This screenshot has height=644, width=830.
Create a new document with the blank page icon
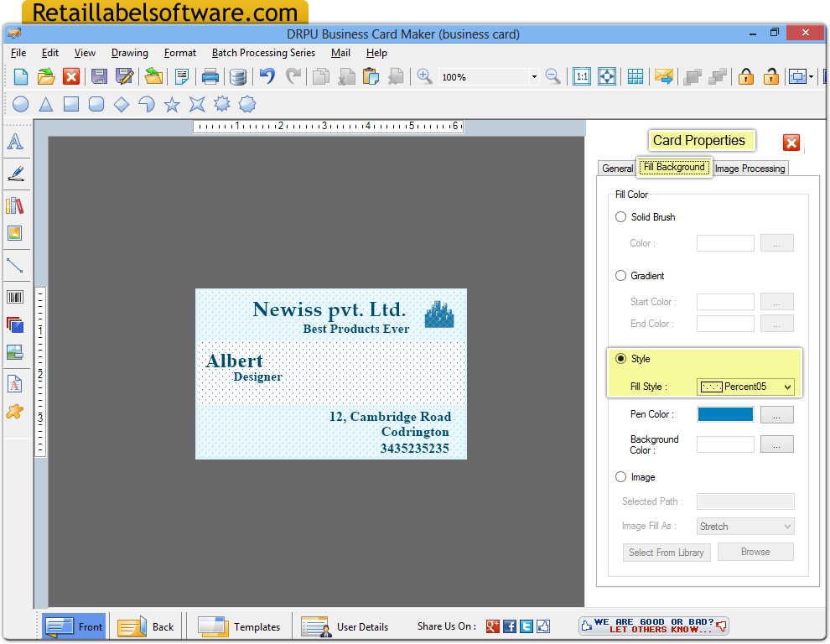[21, 77]
